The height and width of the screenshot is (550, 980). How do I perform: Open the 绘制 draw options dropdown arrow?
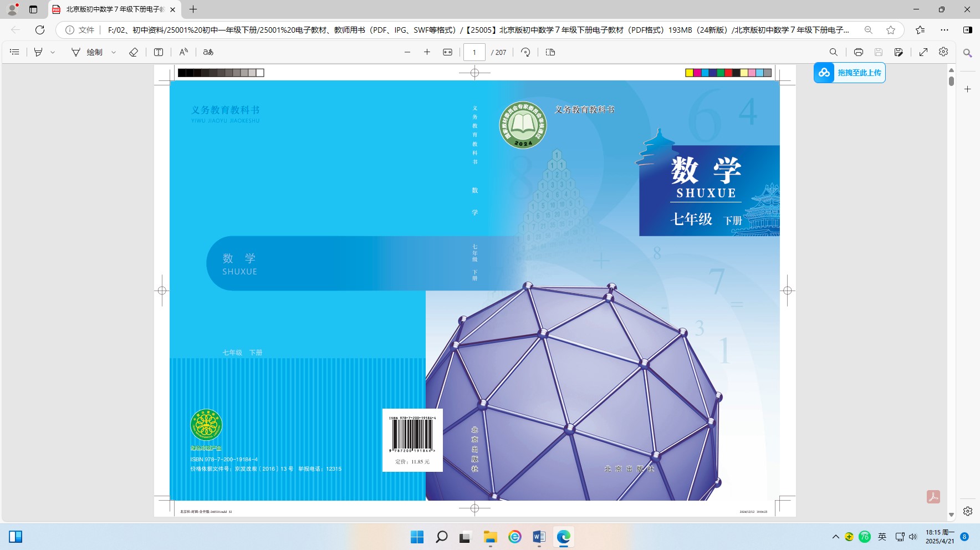pyautogui.click(x=114, y=52)
